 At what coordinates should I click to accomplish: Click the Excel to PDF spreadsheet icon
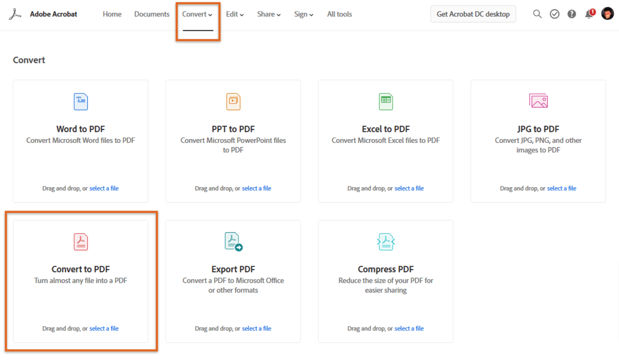pos(386,102)
